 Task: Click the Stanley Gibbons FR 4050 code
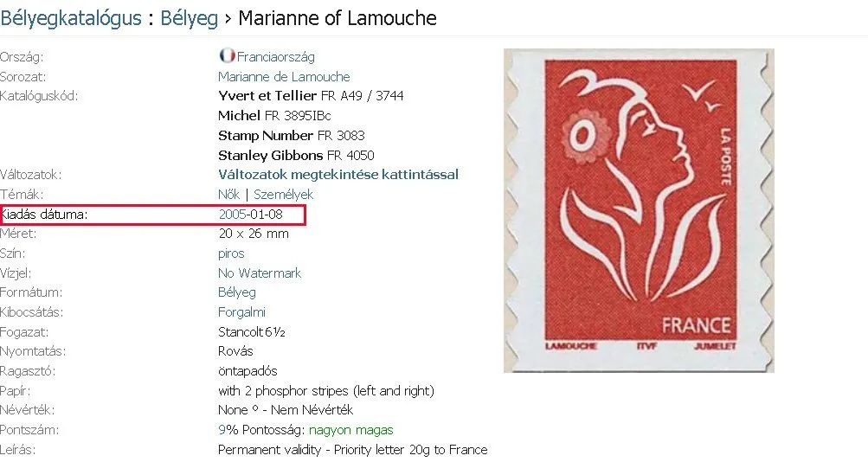click(296, 156)
